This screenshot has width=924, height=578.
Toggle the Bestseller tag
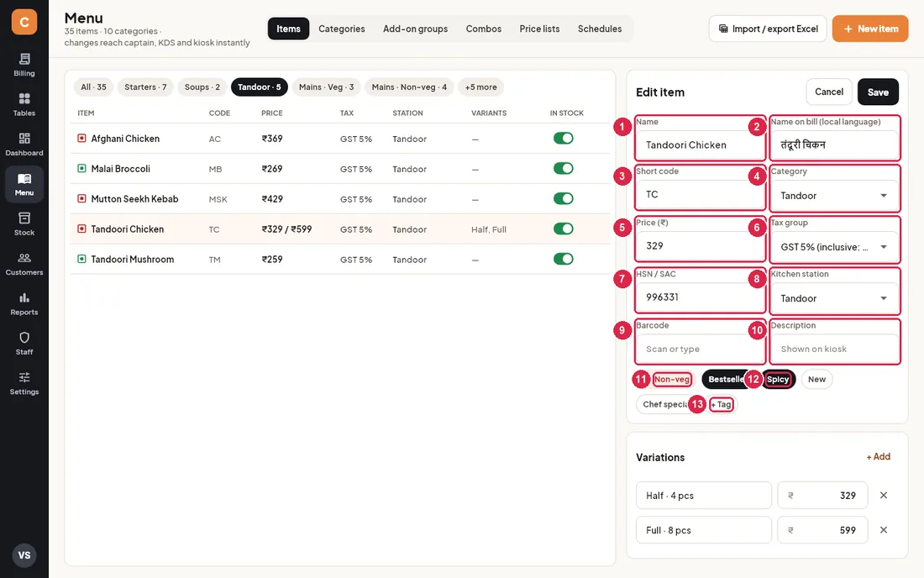click(x=726, y=380)
